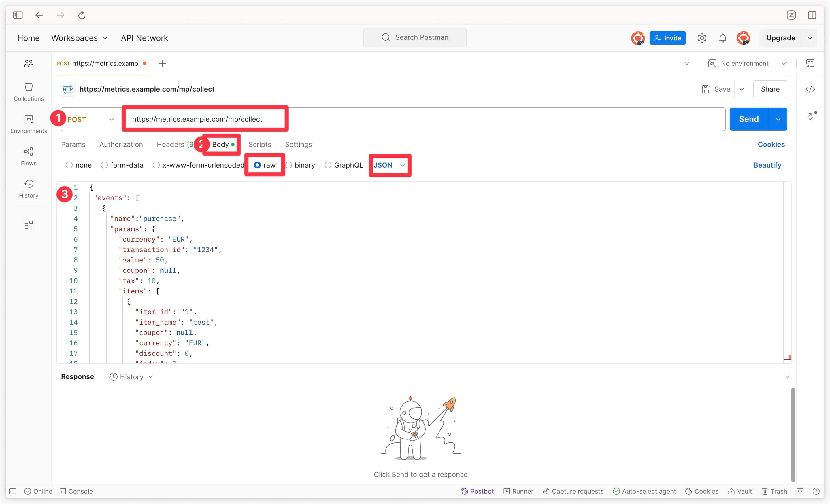The image size is (830, 504).
Task: Open Vault in the status bar
Action: (740, 491)
